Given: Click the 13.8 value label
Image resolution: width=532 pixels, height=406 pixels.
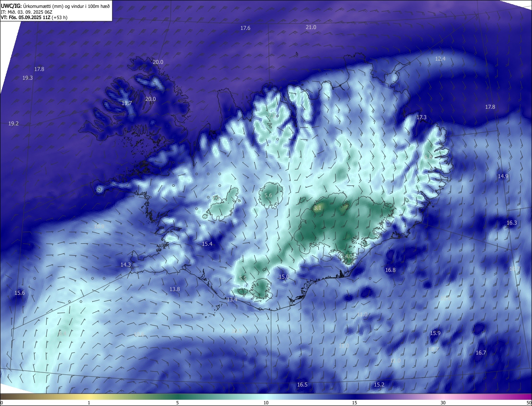Looking at the screenshot, I should pyautogui.click(x=175, y=289).
